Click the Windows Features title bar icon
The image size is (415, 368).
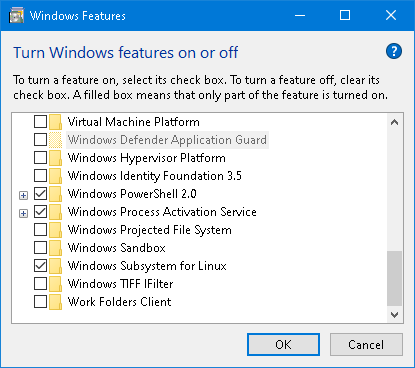coord(17,16)
